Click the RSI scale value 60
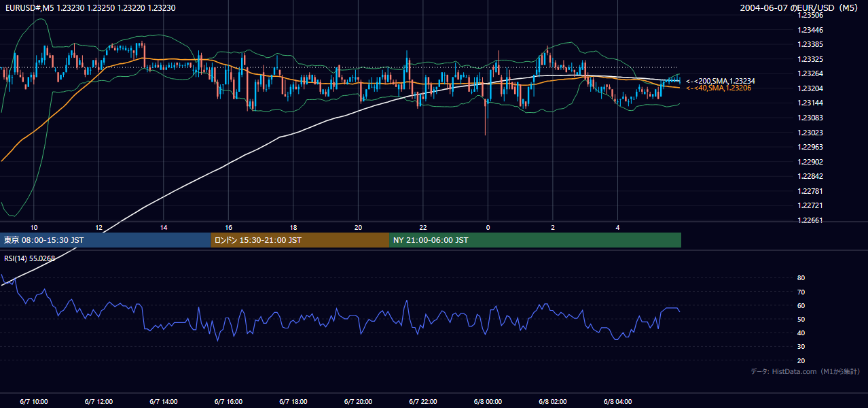This screenshot has width=868, height=408. [x=801, y=305]
